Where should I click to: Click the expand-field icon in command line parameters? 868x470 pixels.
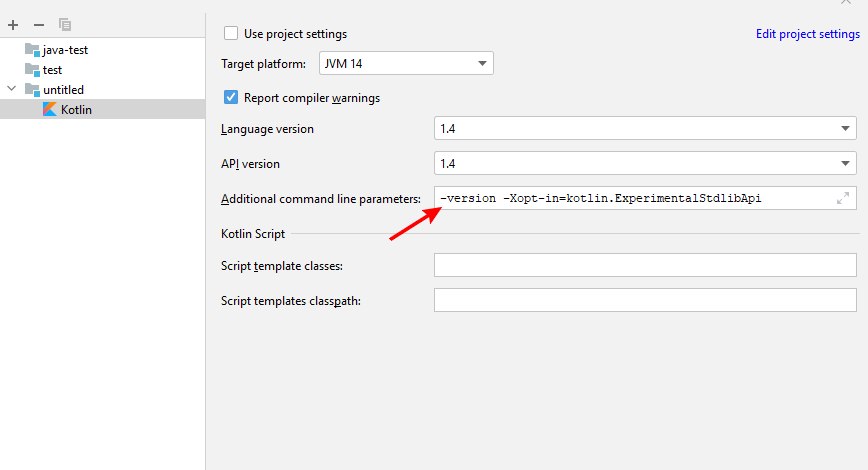pyautogui.click(x=843, y=198)
